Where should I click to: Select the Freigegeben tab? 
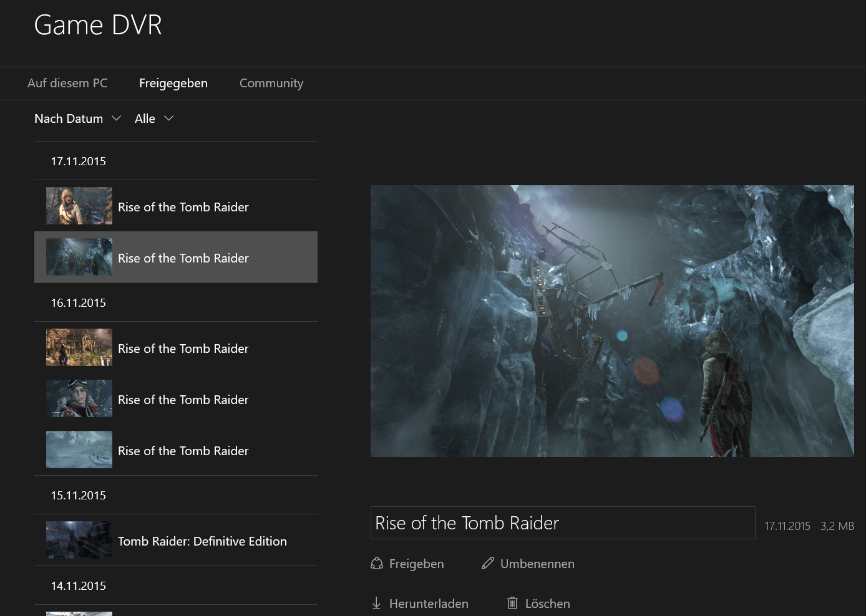click(x=173, y=83)
